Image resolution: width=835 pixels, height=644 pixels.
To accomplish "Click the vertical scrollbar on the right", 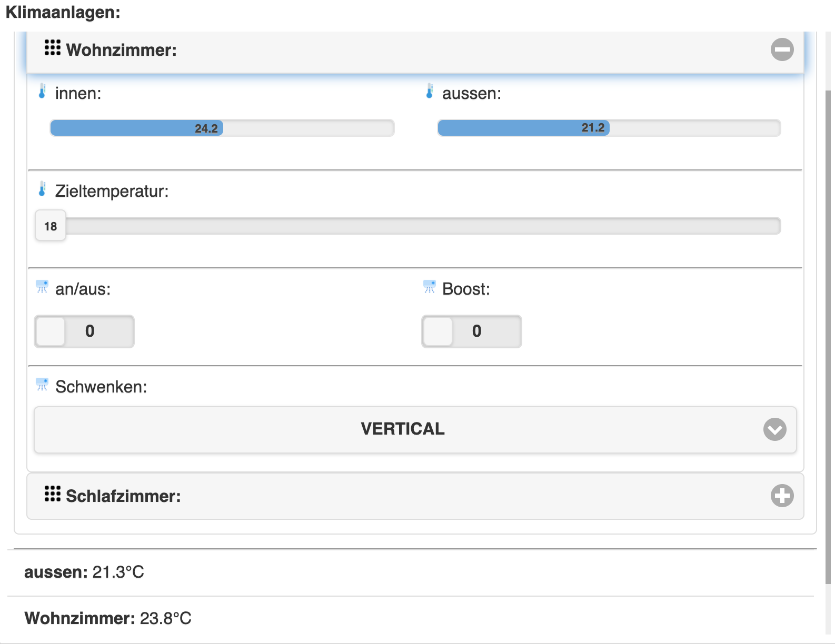I will 828,337.
